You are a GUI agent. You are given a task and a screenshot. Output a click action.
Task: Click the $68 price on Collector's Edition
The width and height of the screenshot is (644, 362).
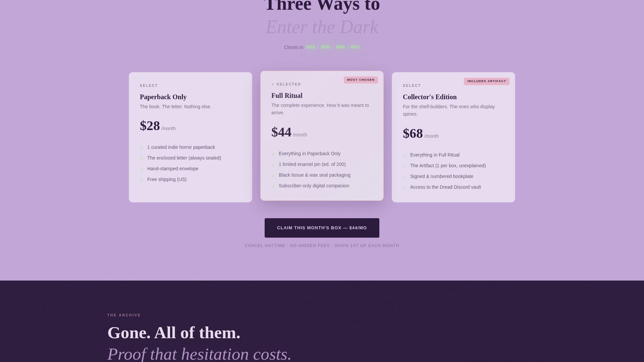click(x=413, y=133)
